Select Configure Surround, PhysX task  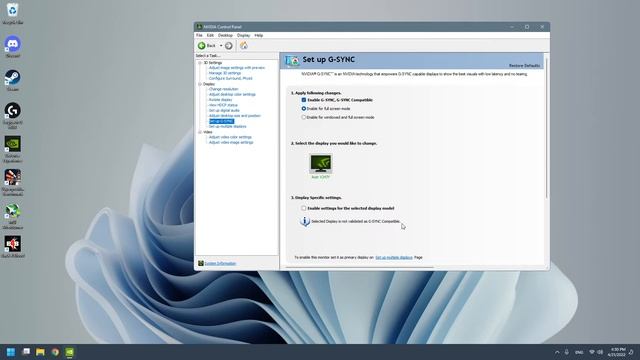pyautogui.click(x=231, y=78)
